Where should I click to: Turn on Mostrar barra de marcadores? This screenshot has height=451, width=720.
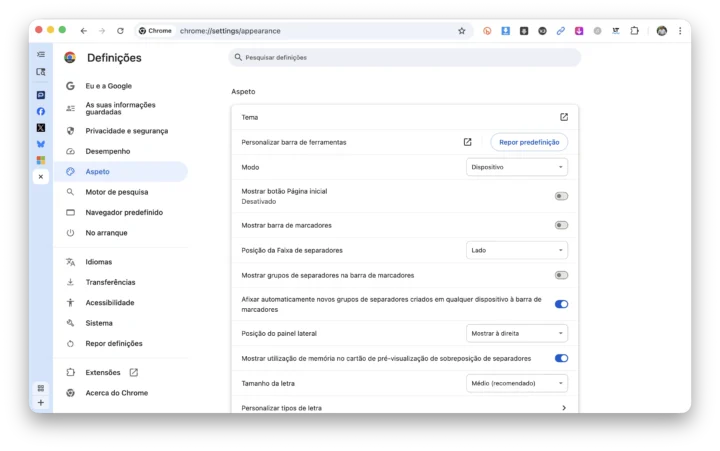(x=561, y=225)
